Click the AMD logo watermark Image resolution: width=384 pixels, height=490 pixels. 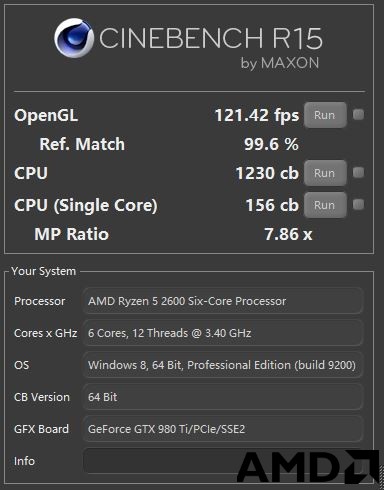[308, 466]
